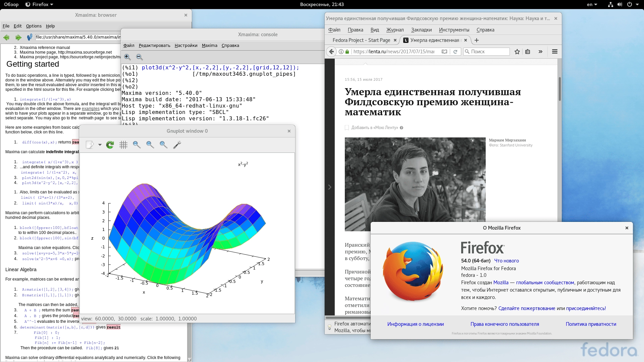Open Firefox application menu in top bar
This screenshot has height=362, width=644.
[x=39, y=4]
